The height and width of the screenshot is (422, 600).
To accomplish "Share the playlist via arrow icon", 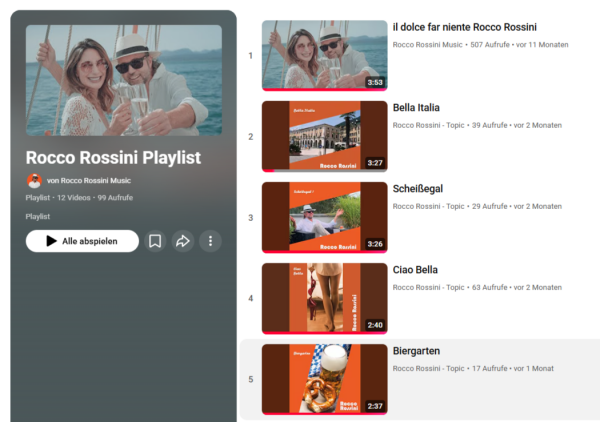I will 183,241.
